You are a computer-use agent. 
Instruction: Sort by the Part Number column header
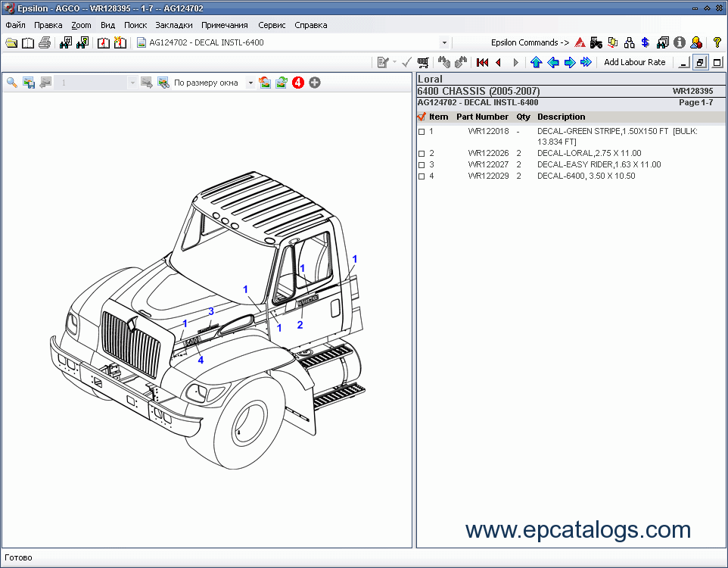tap(482, 117)
